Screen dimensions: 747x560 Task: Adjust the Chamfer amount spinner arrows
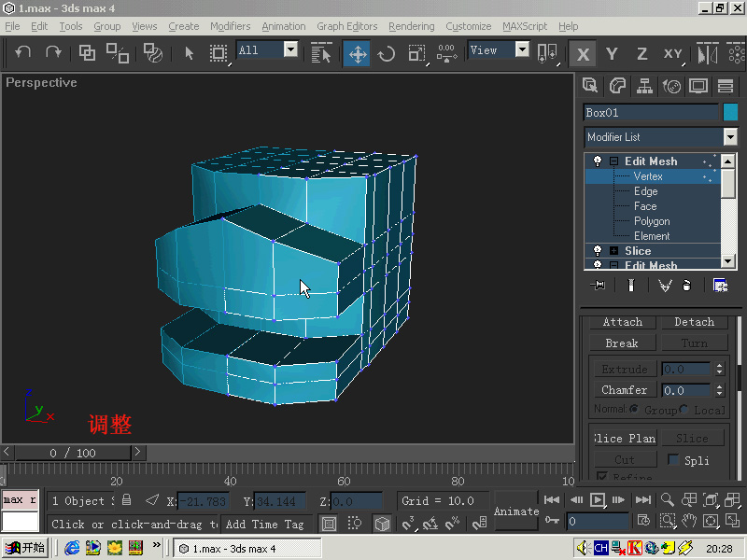click(x=719, y=390)
